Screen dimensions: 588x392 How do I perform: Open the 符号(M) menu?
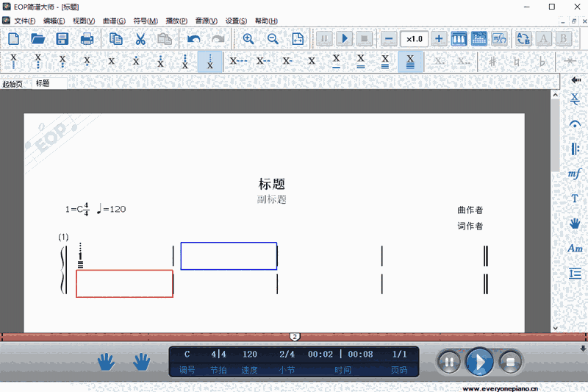pyautogui.click(x=145, y=21)
